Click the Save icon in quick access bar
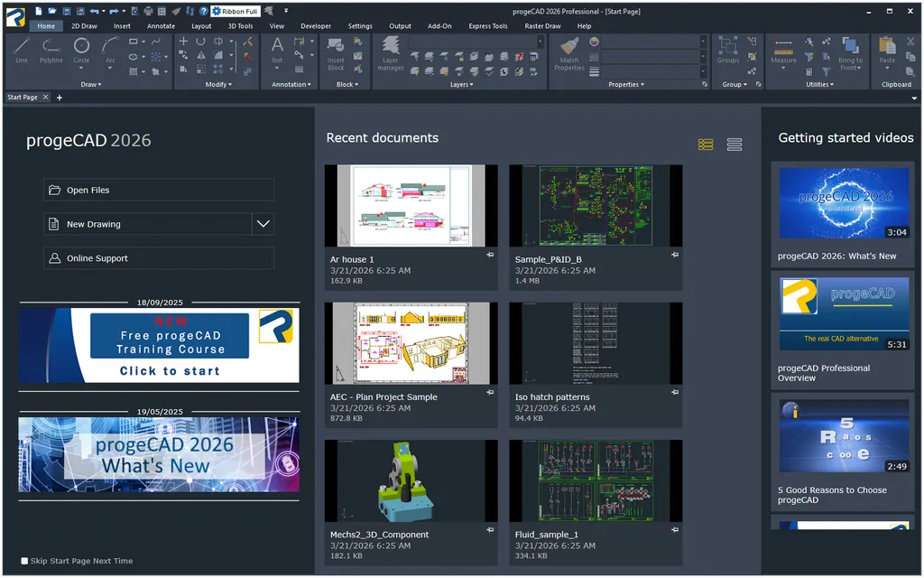924x578 pixels. click(66, 11)
